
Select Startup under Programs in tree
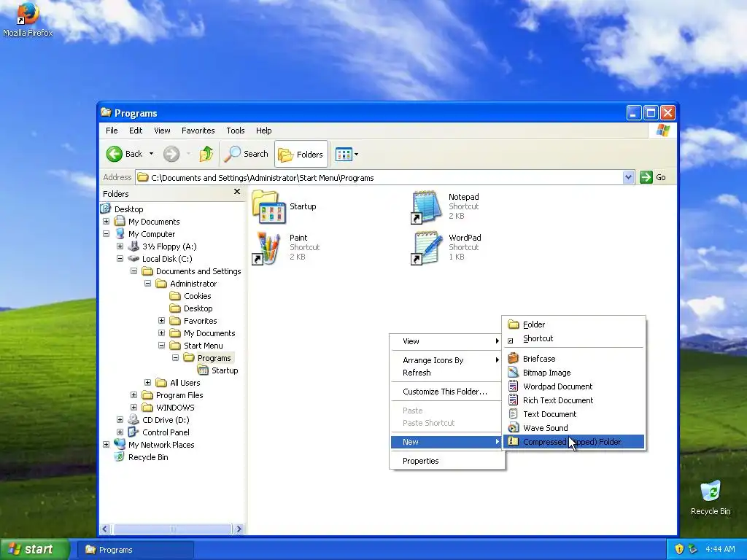225,370
